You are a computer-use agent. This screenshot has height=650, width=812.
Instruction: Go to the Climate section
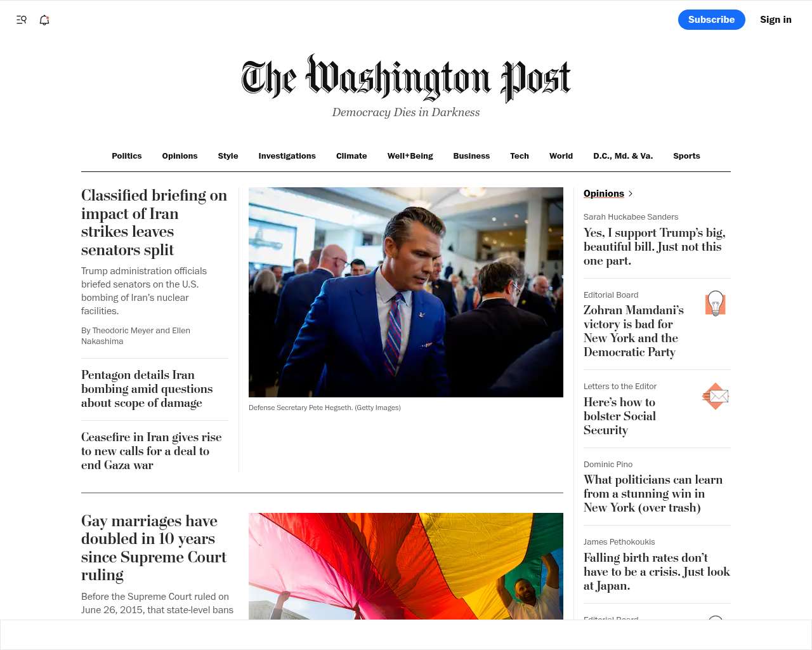pos(351,156)
